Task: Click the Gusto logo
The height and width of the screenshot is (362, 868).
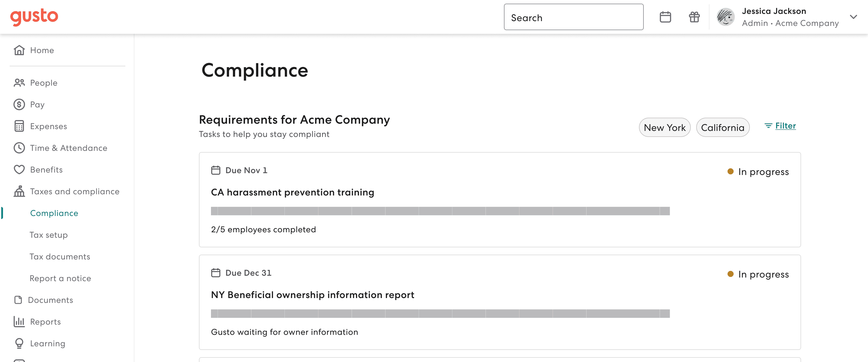Action: tap(34, 17)
